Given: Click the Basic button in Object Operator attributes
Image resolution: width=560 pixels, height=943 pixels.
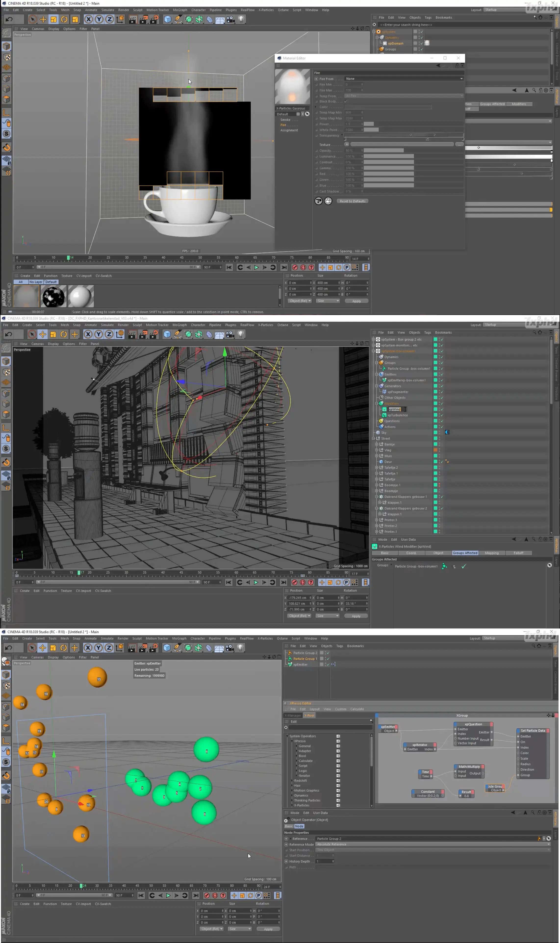Looking at the screenshot, I should (x=289, y=826).
